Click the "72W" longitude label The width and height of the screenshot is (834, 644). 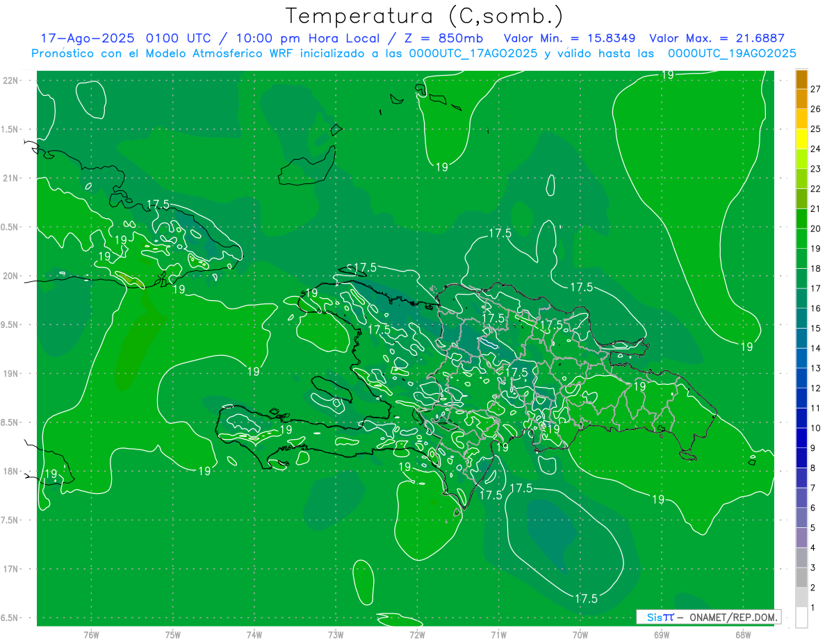[417, 634]
